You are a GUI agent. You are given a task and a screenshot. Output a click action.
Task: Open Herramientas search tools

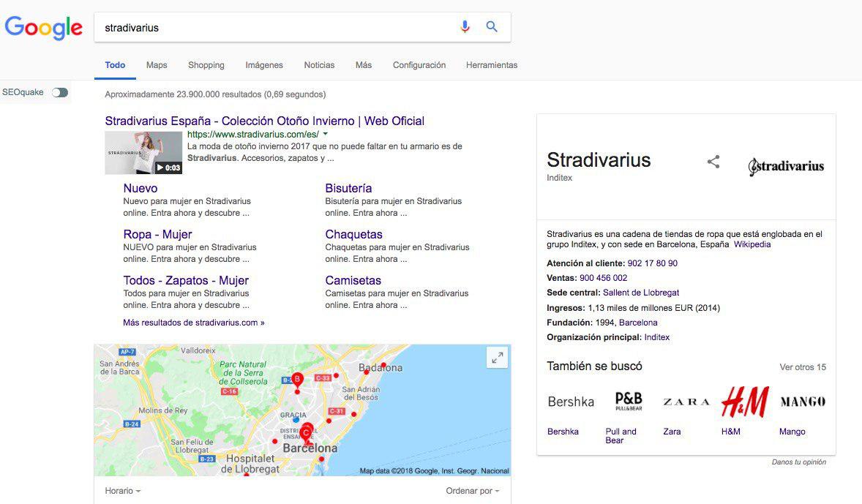(x=492, y=65)
